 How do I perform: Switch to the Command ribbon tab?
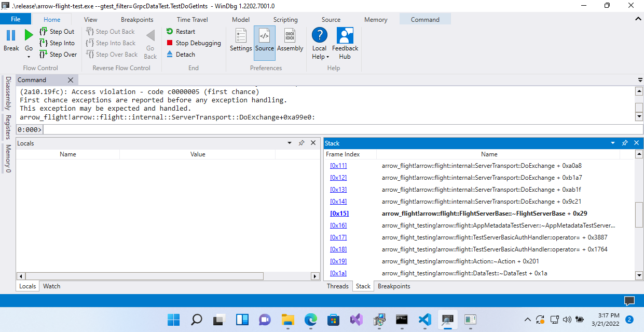pos(425,20)
